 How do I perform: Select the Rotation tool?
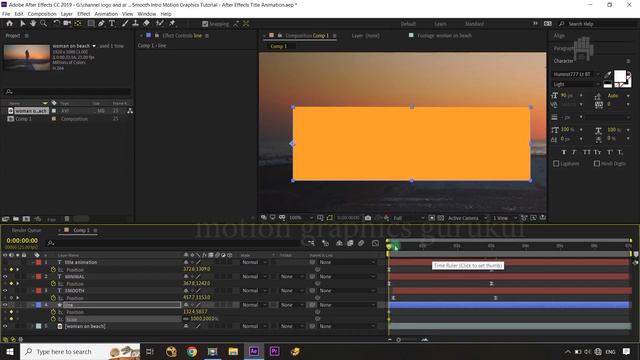click(56, 24)
